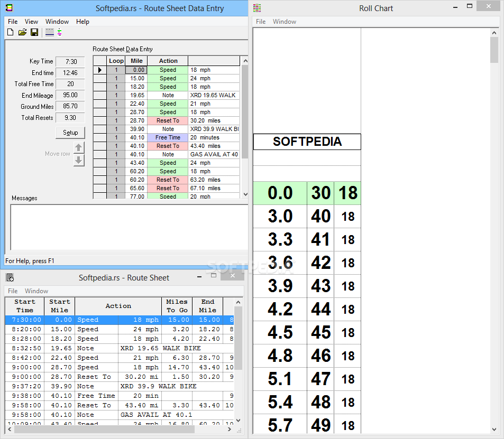
Task: Click the 4.5 mileage entry in Roll Chart
Action: click(x=280, y=332)
